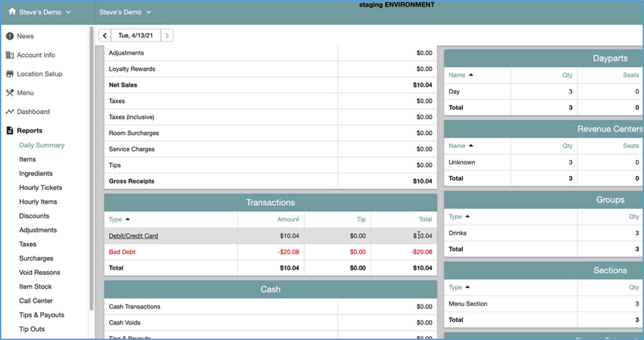Click the News icon in sidebar
The width and height of the screenshot is (644, 340).
click(10, 36)
